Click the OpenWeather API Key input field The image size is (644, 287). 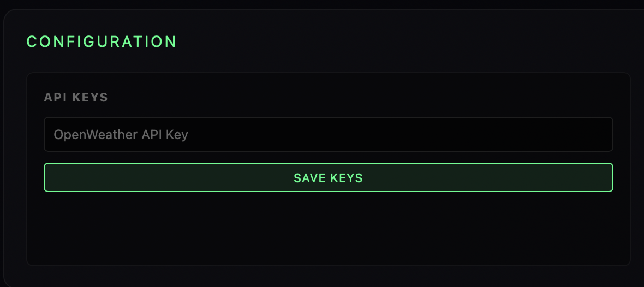pyautogui.click(x=328, y=134)
